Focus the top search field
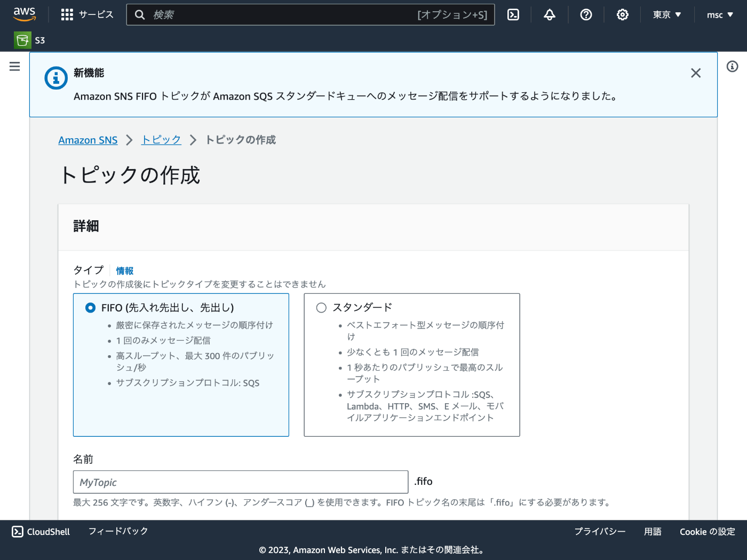The image size is (747, 560). click(x=311, y=15)
